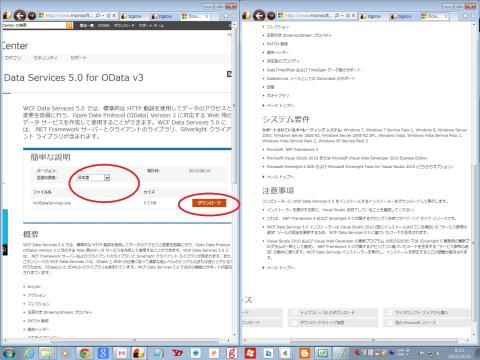Click the orange search button beside the Center search box
Screen dimensions: 480x360
coord(69,25)
